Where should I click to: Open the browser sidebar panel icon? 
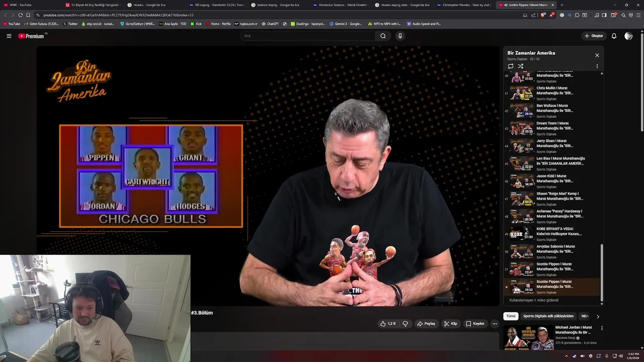pyautogui.click(x=604, y=15)
